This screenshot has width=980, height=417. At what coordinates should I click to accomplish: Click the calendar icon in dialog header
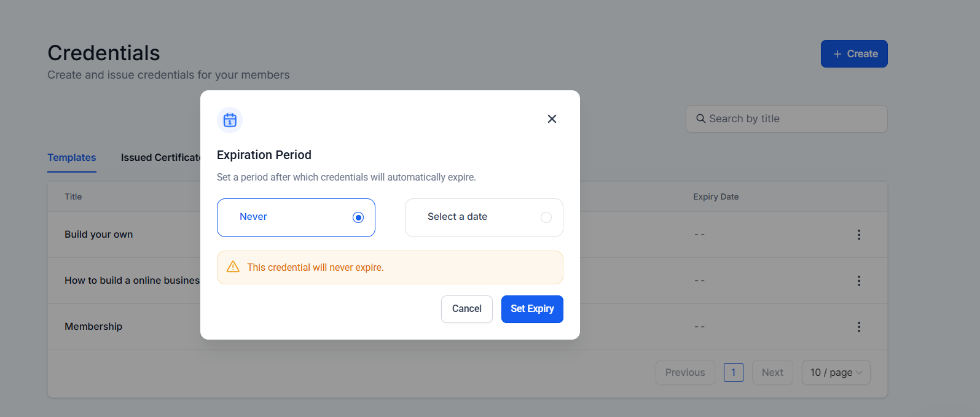[x=230, y=120]
